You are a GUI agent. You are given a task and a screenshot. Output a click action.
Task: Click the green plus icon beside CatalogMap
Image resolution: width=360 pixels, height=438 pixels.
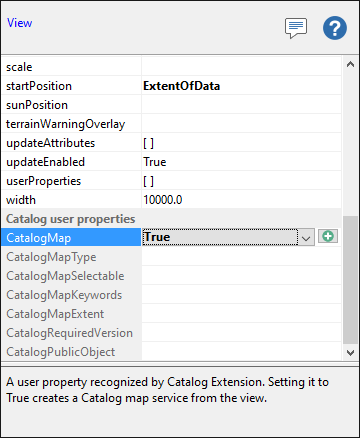coord(328,236)
